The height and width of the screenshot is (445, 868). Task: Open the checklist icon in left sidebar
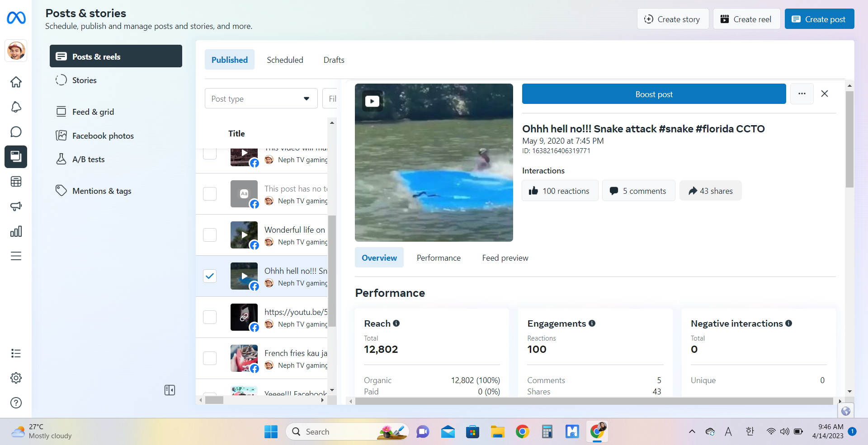(16, 353)
